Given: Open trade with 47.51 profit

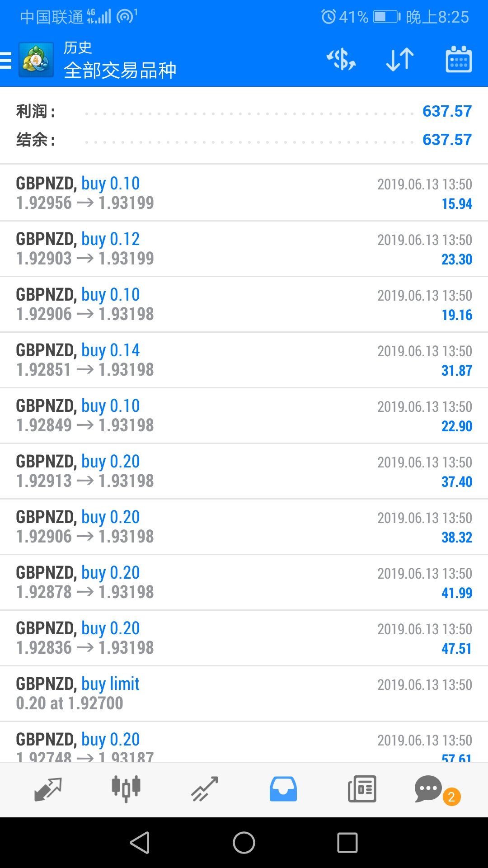Looking at the screenshot, I should point(244,638).
